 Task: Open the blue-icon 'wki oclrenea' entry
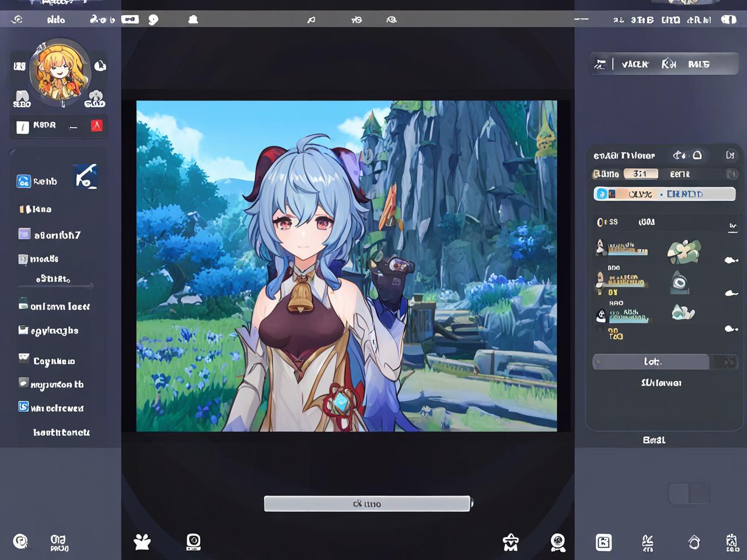coord(51,408)
